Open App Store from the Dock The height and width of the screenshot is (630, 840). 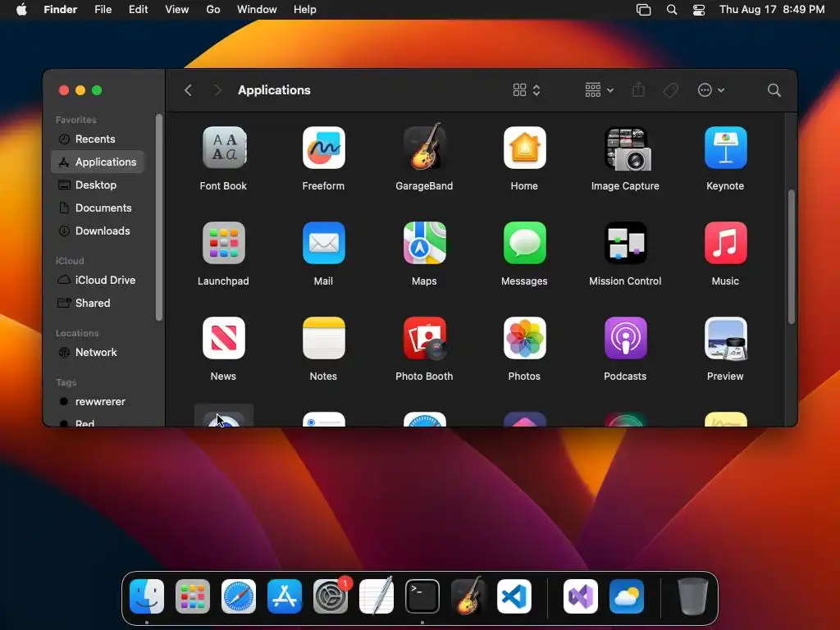pos(285,596)
